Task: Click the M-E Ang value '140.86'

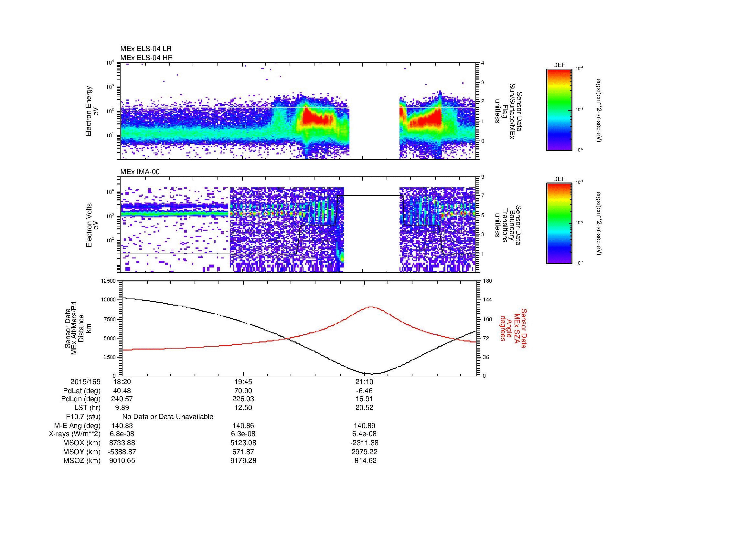Action: pos(243,426)
